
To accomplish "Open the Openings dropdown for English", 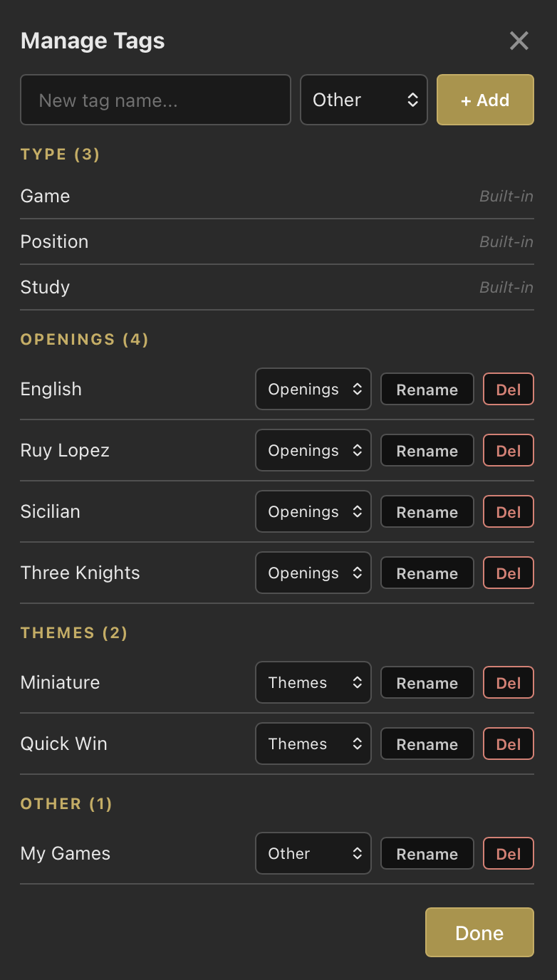I will click(313, 389).
